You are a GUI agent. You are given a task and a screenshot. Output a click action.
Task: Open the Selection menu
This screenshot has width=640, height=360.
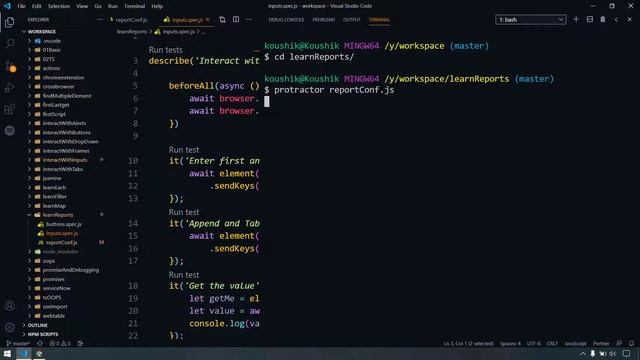[59, 6]
